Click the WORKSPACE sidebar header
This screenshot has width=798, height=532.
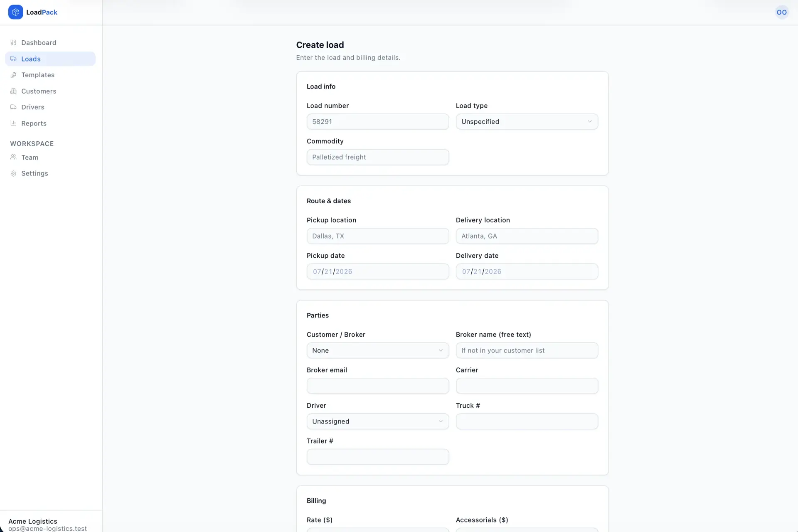(32, 143)
